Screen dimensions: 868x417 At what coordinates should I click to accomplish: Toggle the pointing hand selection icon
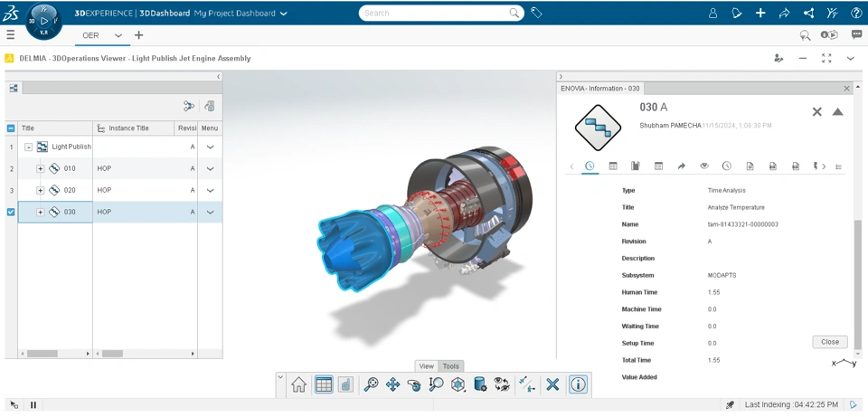coord(345,384)
